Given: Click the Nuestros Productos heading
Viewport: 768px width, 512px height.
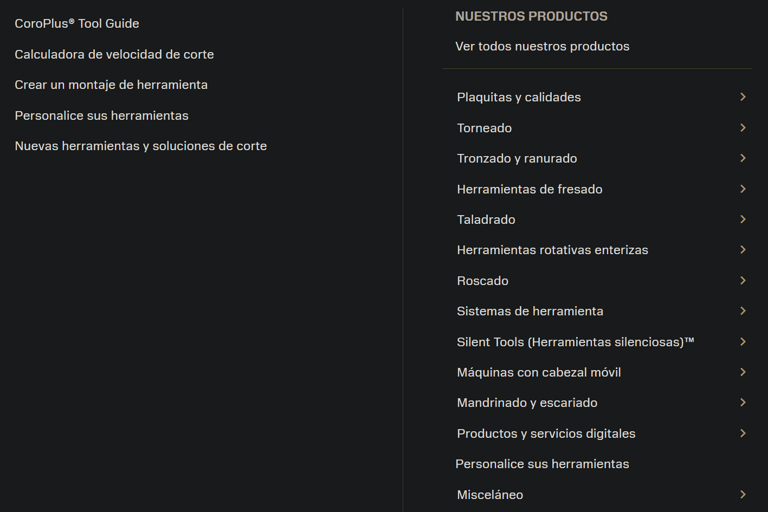Looking at the screenshot, I should pos(531,16).
